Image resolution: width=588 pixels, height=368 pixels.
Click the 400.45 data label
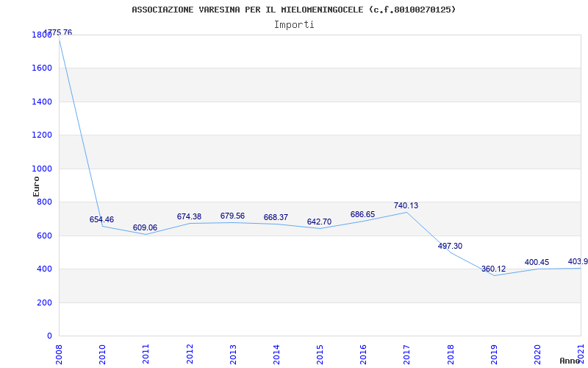point(537,262)
